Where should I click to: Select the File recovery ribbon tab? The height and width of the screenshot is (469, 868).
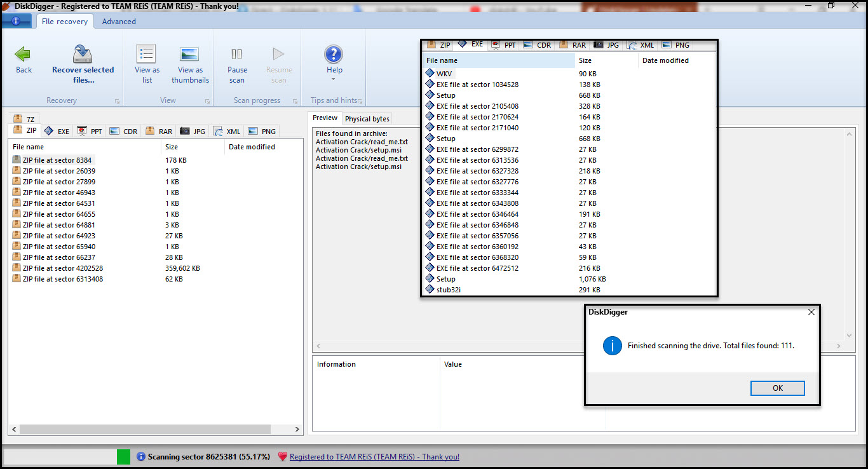pos(65,22)
